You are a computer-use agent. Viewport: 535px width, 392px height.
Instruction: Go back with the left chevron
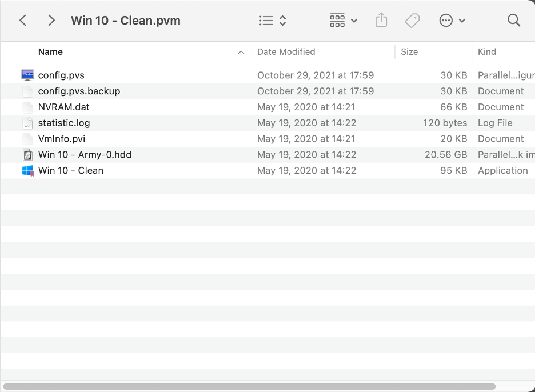[23, 21]
